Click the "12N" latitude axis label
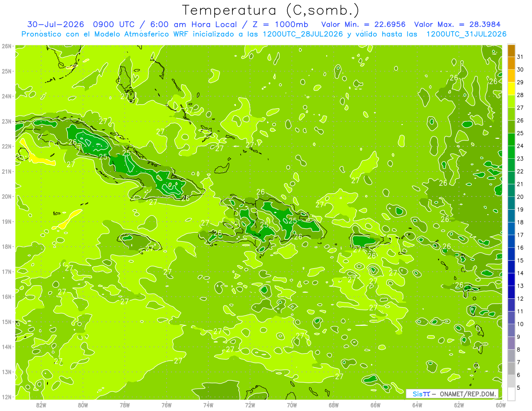 (7, 396)
